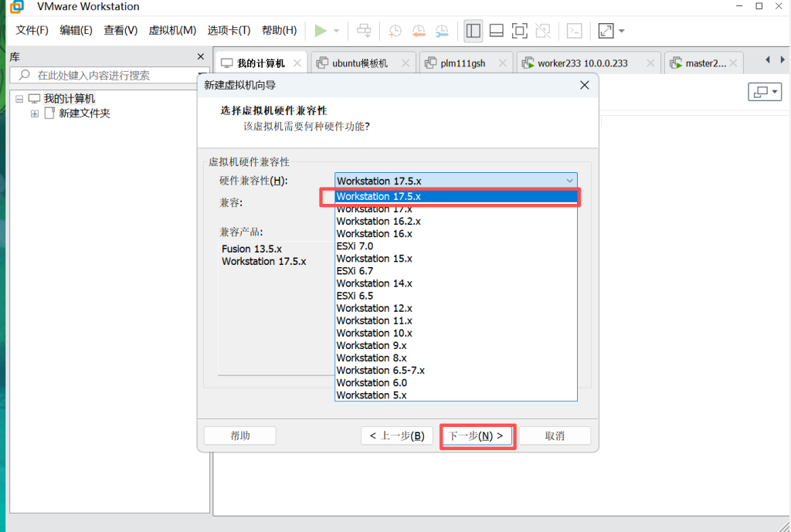
Task: Open the 硬件兼容性 combo box
Action: click(456, 181)
